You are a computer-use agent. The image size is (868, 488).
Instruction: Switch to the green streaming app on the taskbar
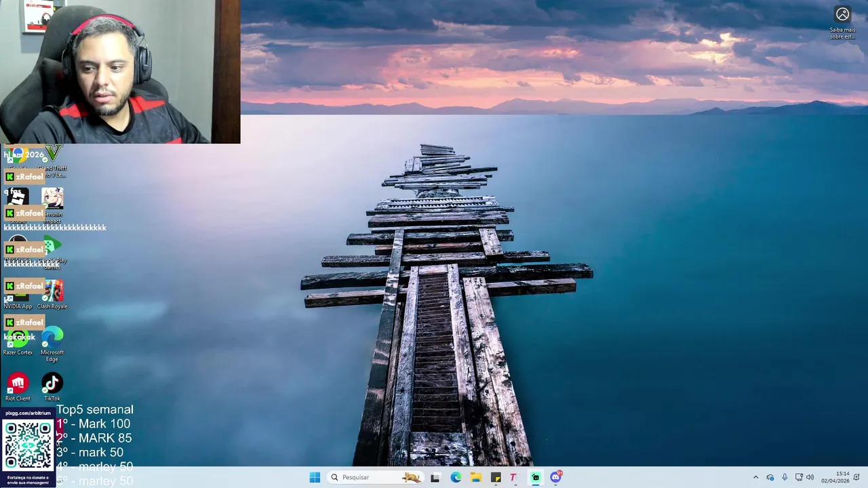tap(536, 477)
